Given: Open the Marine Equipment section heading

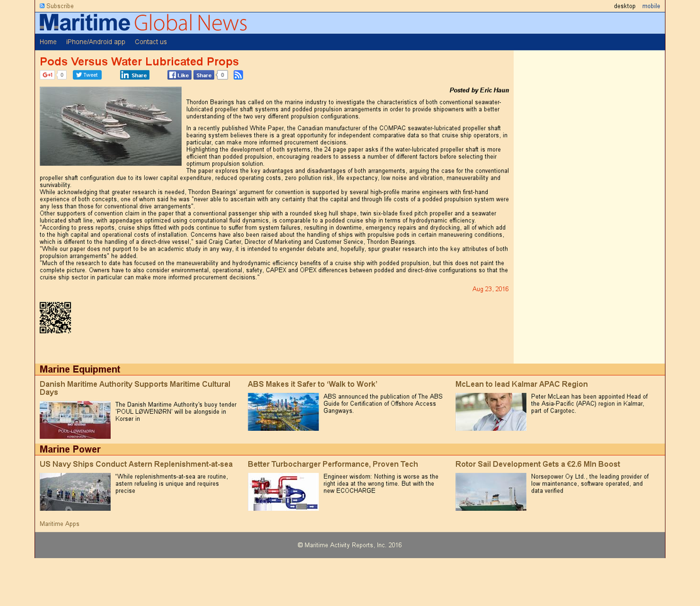Looking at the screenshot, I should (x=80, y=369).
